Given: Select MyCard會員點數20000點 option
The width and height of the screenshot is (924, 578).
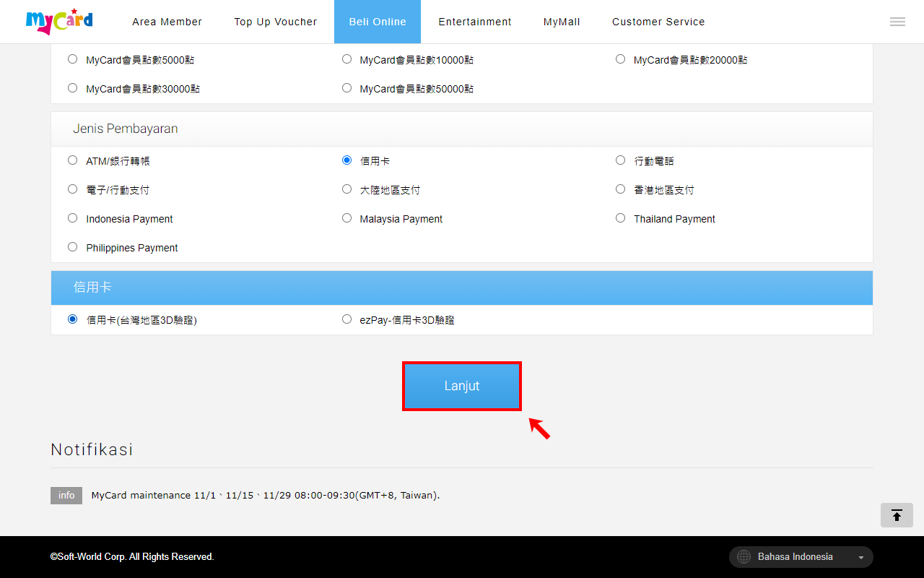Looking at the screenshot, I should [620, 59].
